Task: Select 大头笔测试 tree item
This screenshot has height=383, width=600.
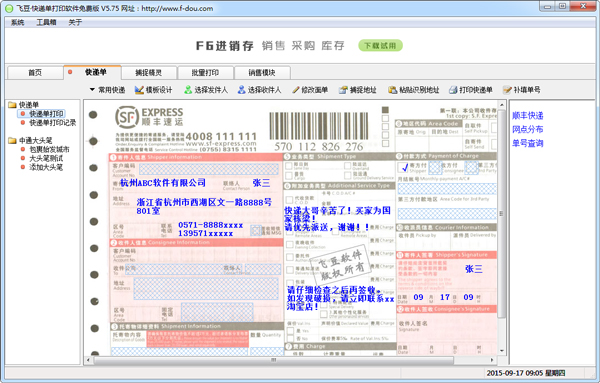Action: coord(46,158)
